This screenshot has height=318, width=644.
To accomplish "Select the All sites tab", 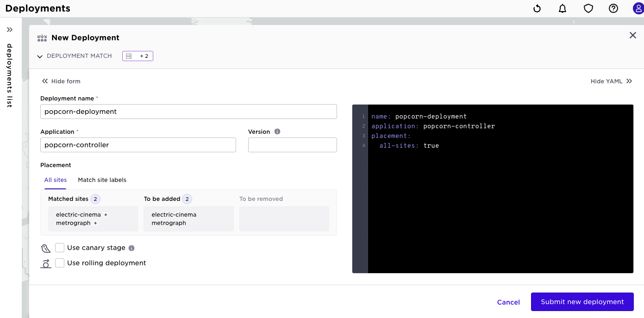I will [55, 180].
